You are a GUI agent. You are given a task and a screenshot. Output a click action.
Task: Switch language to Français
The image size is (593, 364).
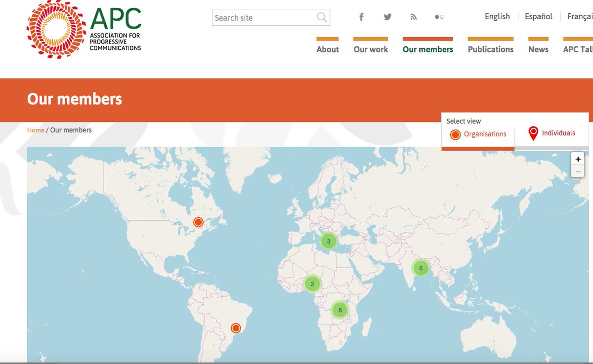coord(580,16)
